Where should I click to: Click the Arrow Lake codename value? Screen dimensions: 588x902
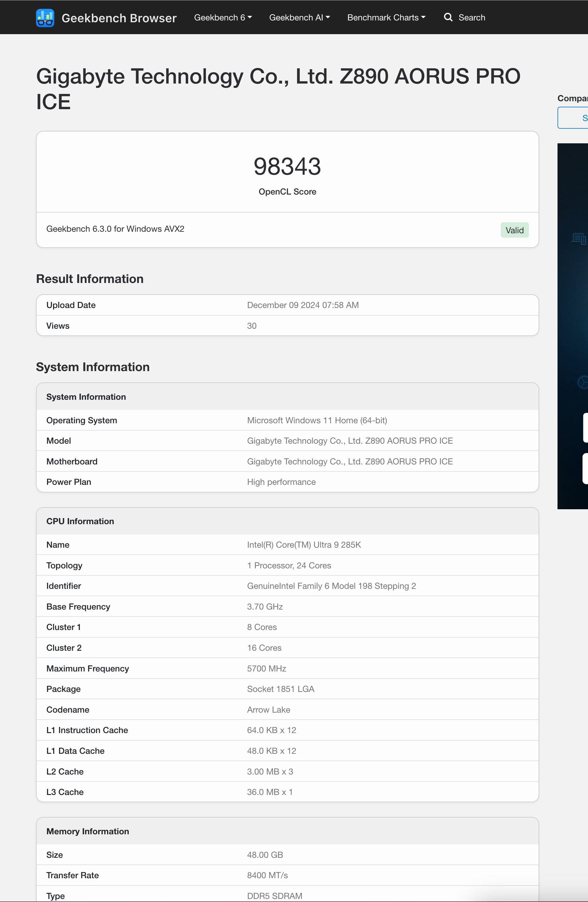point(269,710)
